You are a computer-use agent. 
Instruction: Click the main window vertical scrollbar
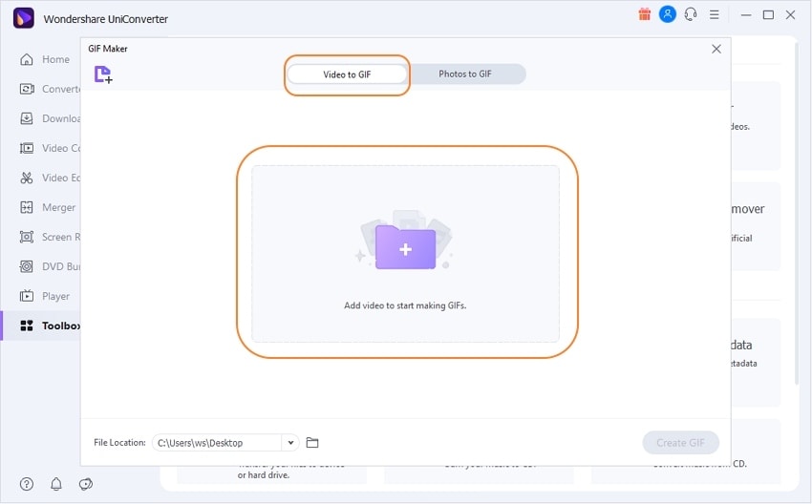point(797,212)
